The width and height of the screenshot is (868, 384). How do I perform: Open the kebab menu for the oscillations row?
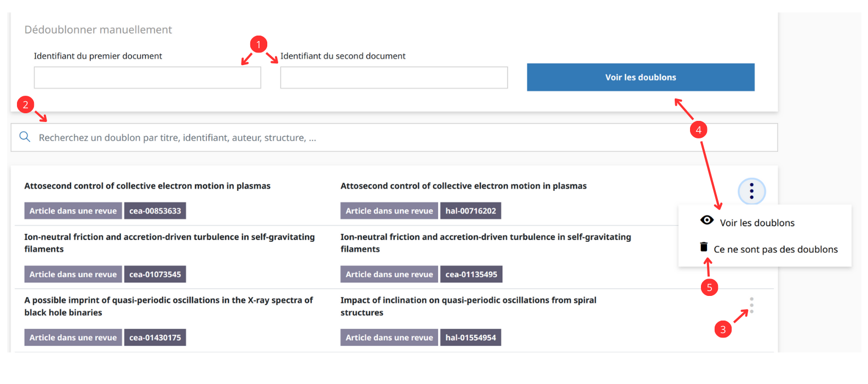pos(751,306)
